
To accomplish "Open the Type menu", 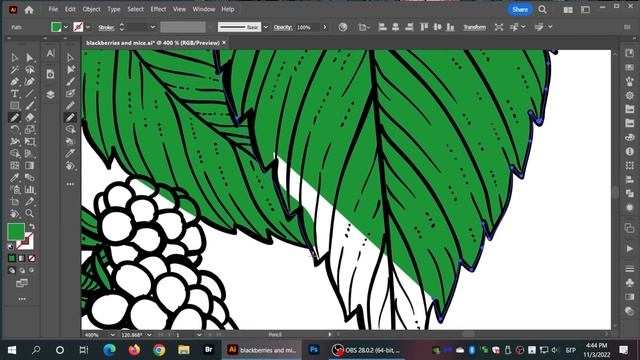I will click(x=113, y=9).
